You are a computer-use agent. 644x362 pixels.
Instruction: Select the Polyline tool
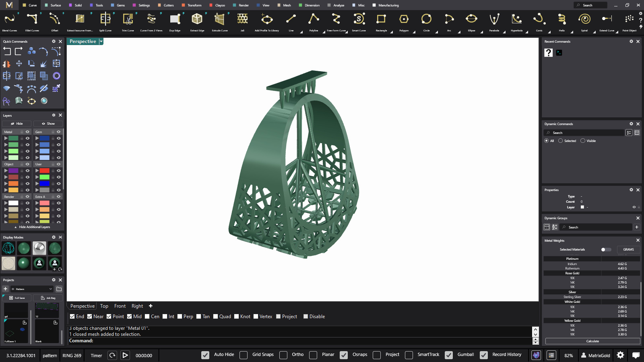coord(314,22)
